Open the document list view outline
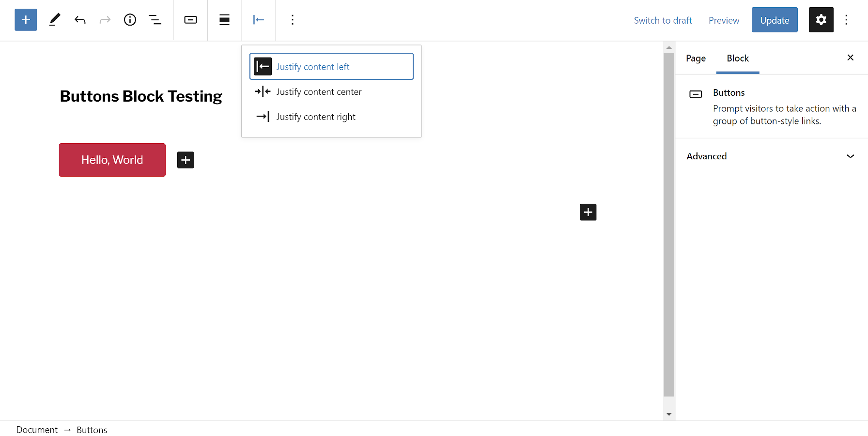 [x=155, y=20]
